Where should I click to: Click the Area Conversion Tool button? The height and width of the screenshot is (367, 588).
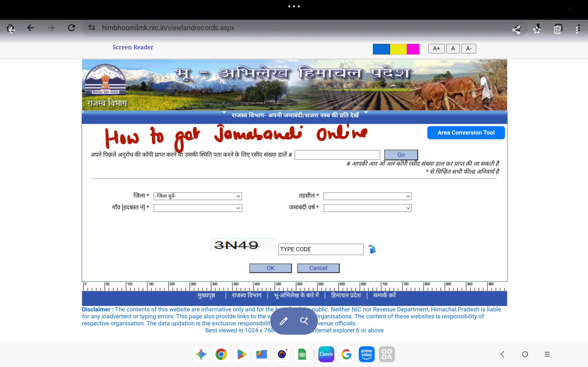click(x=466, y=133)
